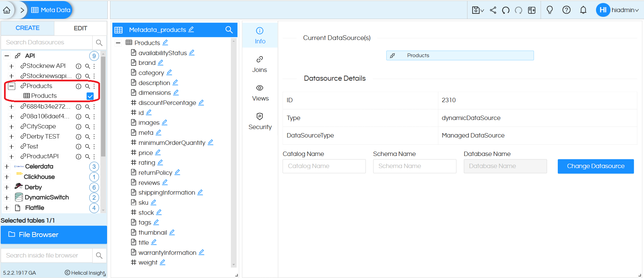This screenshot has height=278, width=644.
Task: Collapse the Products table in metadata
Action: click(118, 43)
